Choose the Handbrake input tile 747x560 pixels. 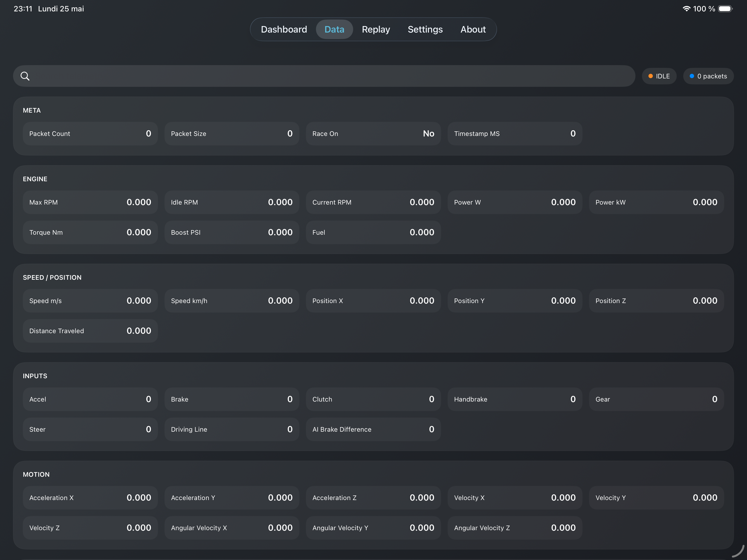pos(515,399)
